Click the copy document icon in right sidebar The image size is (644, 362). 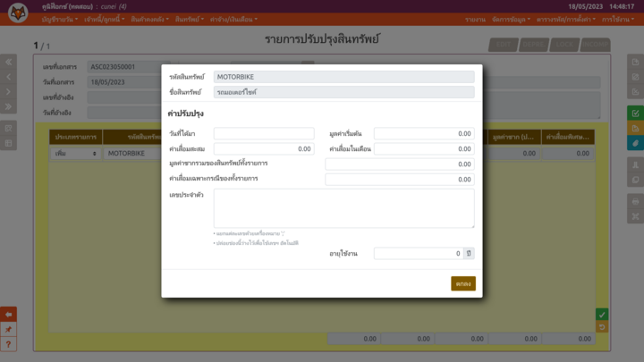tap(635, 180)
